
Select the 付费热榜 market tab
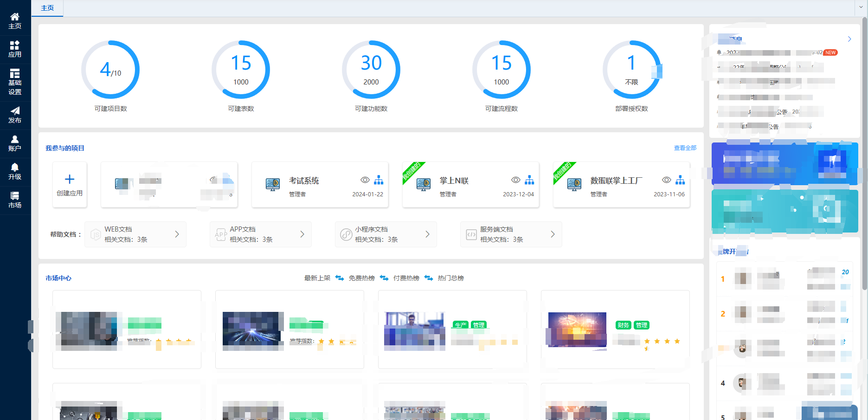[x=406, y=278]
